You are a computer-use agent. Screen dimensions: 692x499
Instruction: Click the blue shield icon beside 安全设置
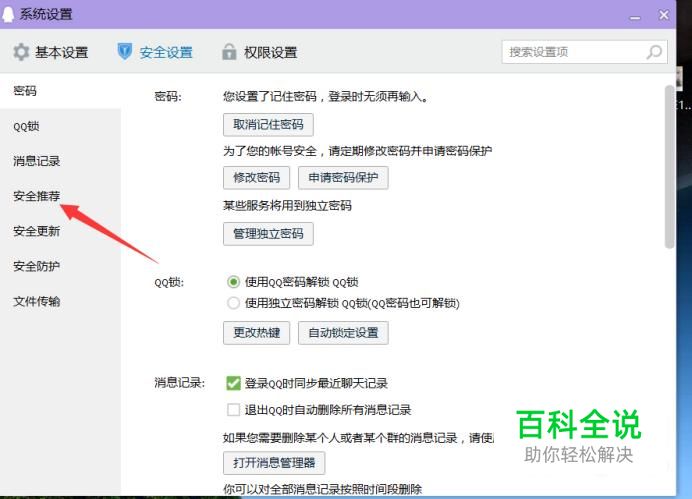(125, 52)
